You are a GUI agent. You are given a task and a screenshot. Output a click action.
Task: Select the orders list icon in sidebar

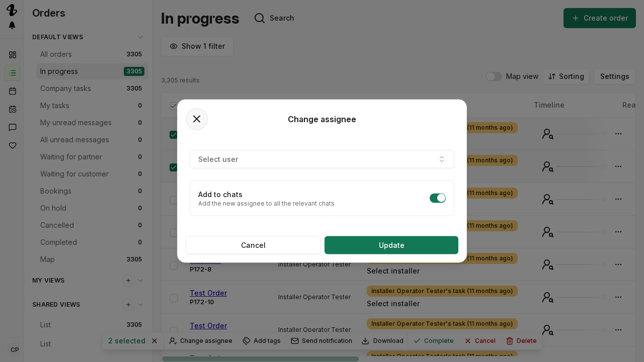point(13,73)
